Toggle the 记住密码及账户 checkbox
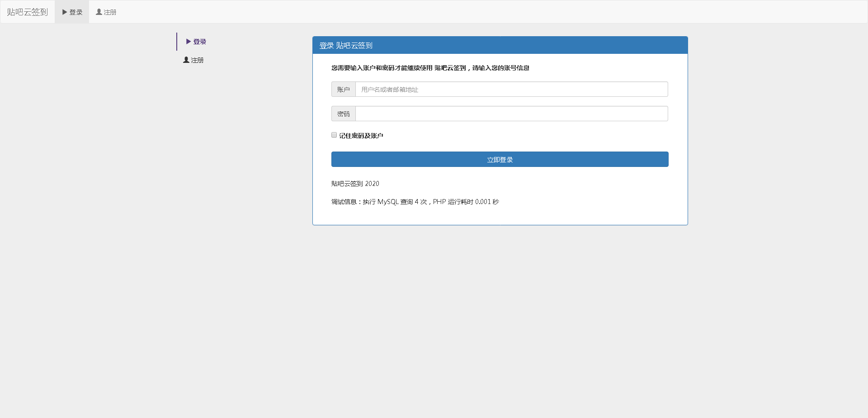This screenshot has height=418, width=868. [334, 135]
